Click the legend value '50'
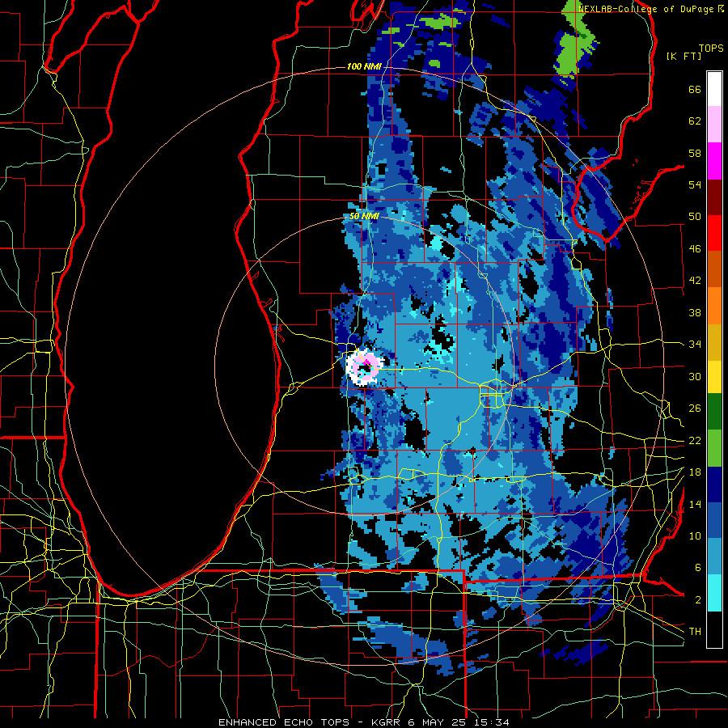Image resolution: width=728 pixels, height=728 pixels. click(x=695, y=216)
